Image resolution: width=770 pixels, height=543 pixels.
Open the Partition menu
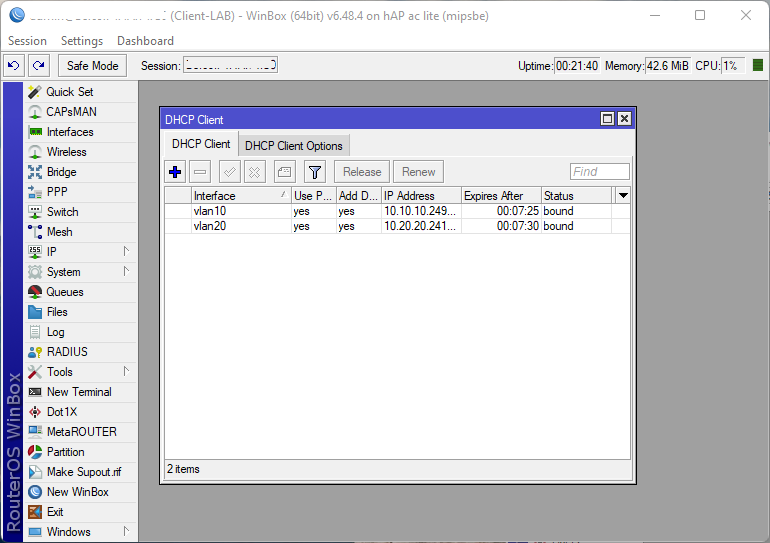tap(81, 452)
